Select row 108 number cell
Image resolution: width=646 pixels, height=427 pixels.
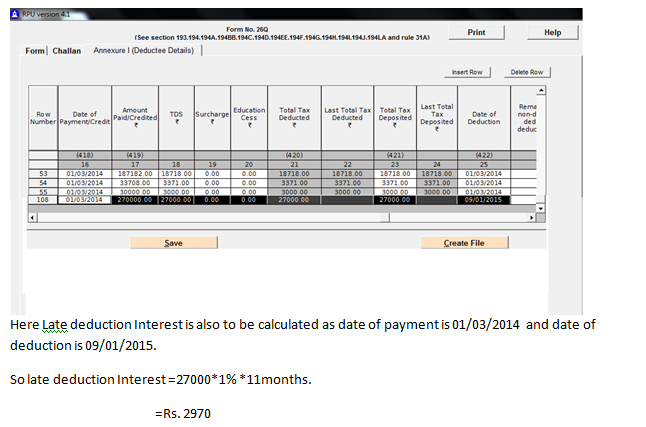tap(43, 200)
